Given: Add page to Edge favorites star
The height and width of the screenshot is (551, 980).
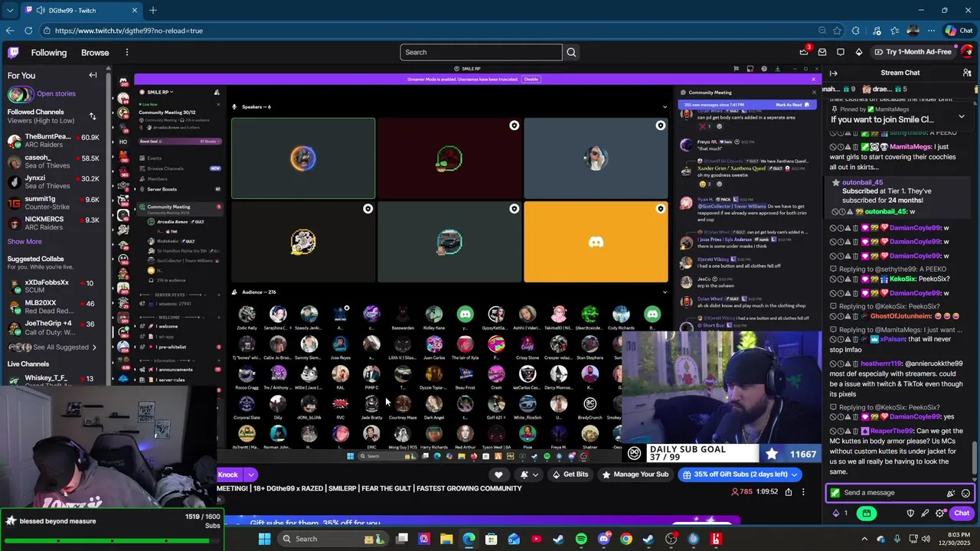Looking at the screenshot, I should click(x=837, y=31).
